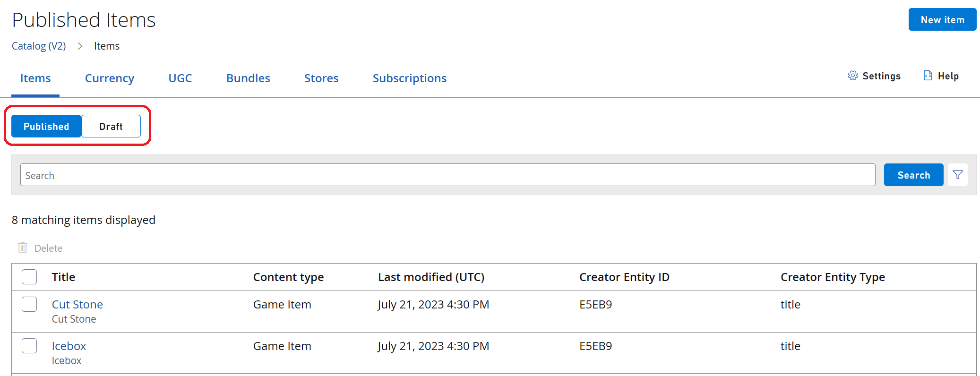Screen dimensions: 980x376
Task: Select the Published toggle button
Action: 46,126
